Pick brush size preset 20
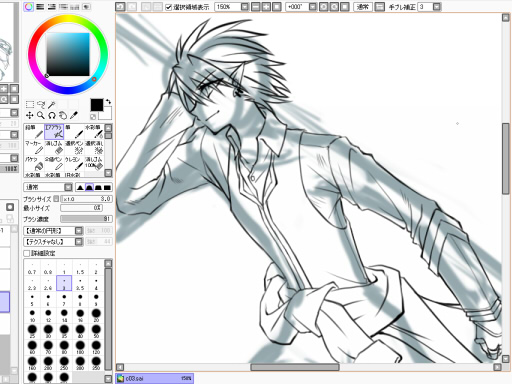 [x=96, y=316]
